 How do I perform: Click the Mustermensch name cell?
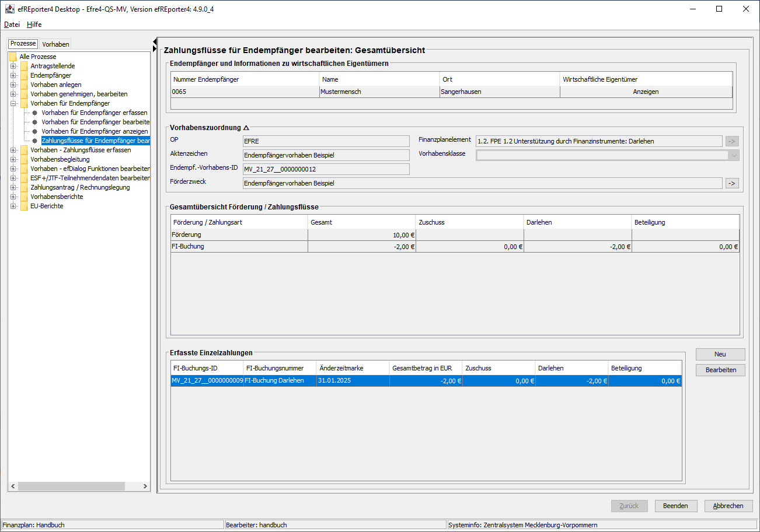379,92
